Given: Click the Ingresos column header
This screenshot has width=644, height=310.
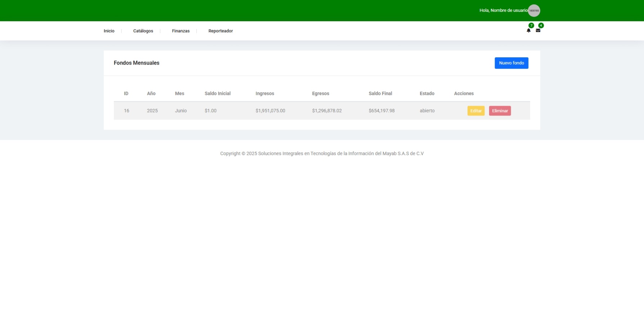Looking at the screenshot, I should point(265,93).
